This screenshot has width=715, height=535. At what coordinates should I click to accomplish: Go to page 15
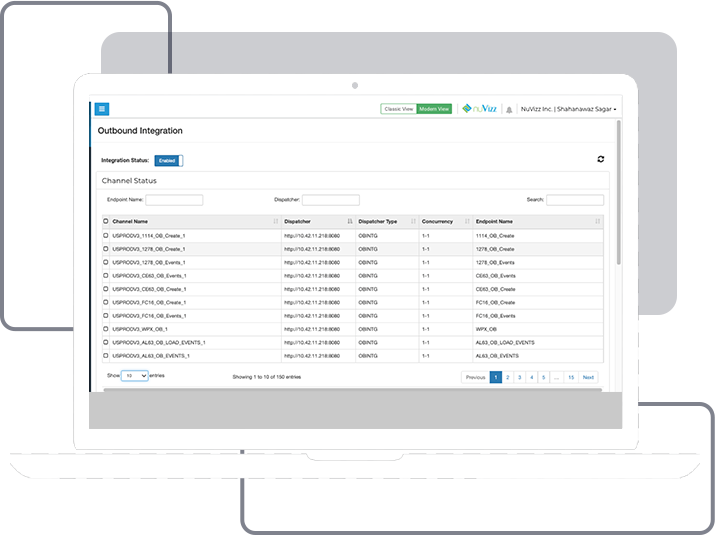point(571,377)
